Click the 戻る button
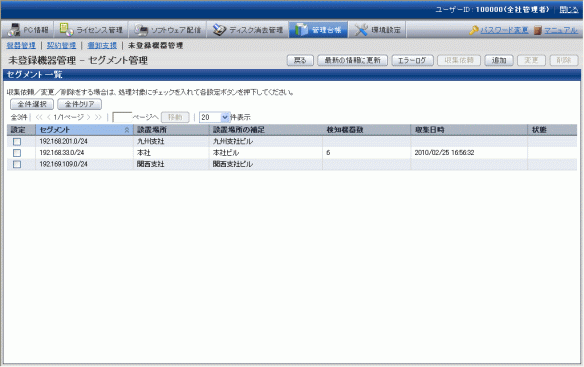 (300, 60)
